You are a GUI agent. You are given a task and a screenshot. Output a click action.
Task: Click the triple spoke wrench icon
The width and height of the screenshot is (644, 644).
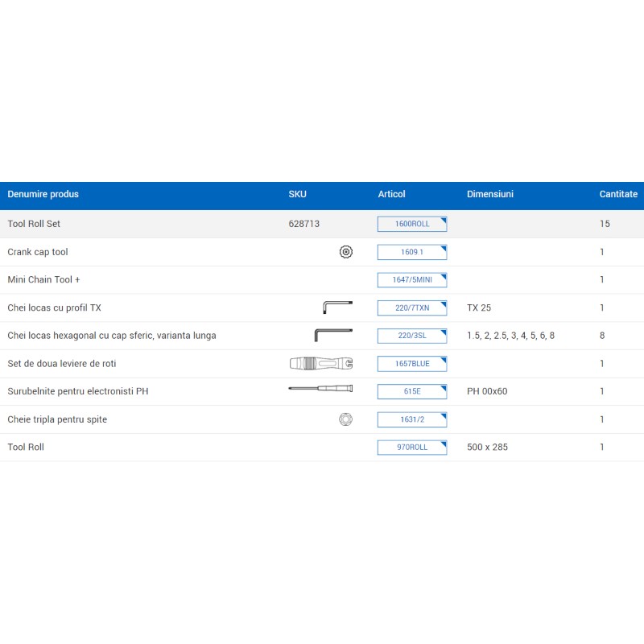(346, 419)
